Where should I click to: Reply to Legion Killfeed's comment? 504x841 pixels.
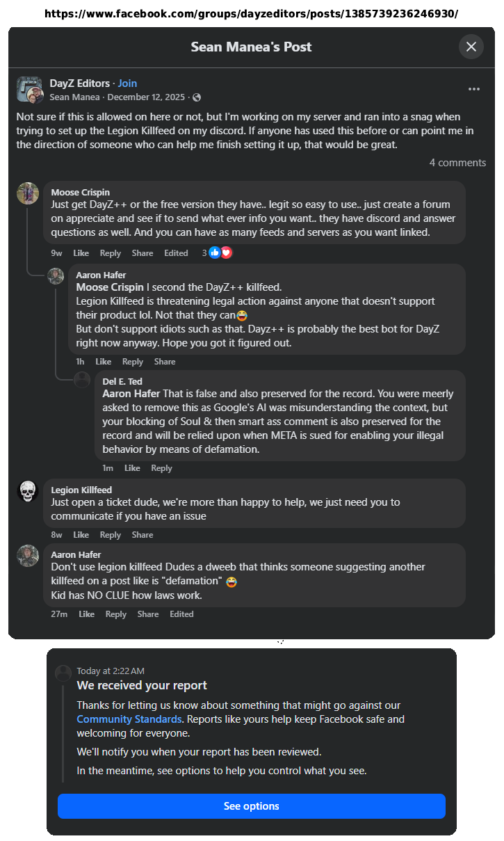click(x=110, y=535)
